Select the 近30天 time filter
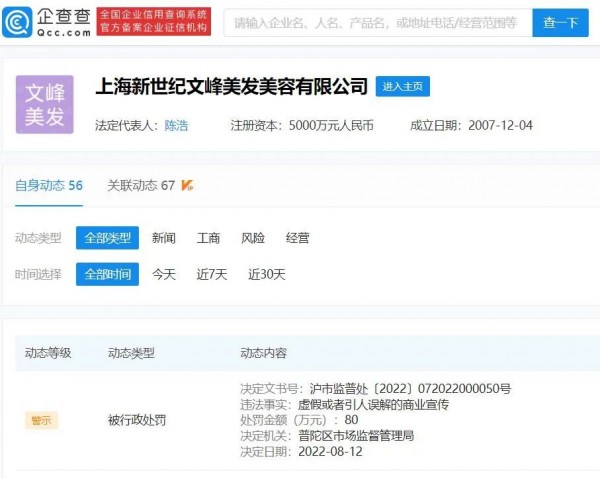This screenshot has width=600, height=479. 267,274
